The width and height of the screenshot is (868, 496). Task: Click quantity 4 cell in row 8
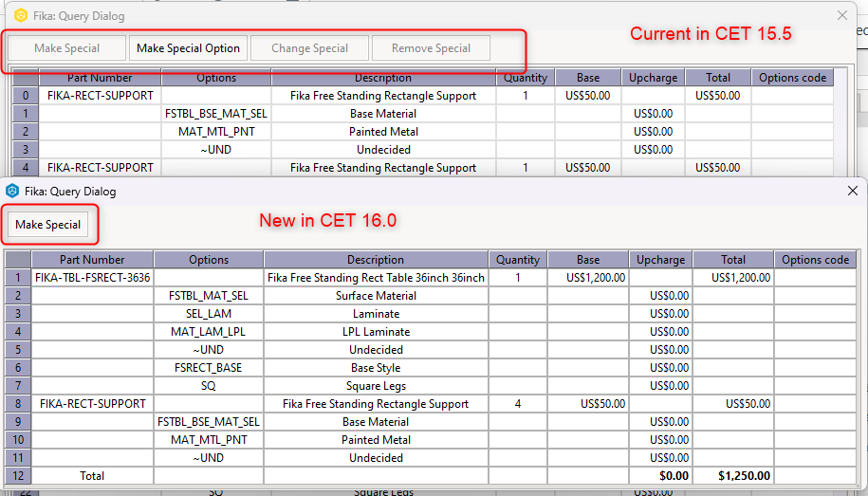pyautogui.click(x=518, y=404)
